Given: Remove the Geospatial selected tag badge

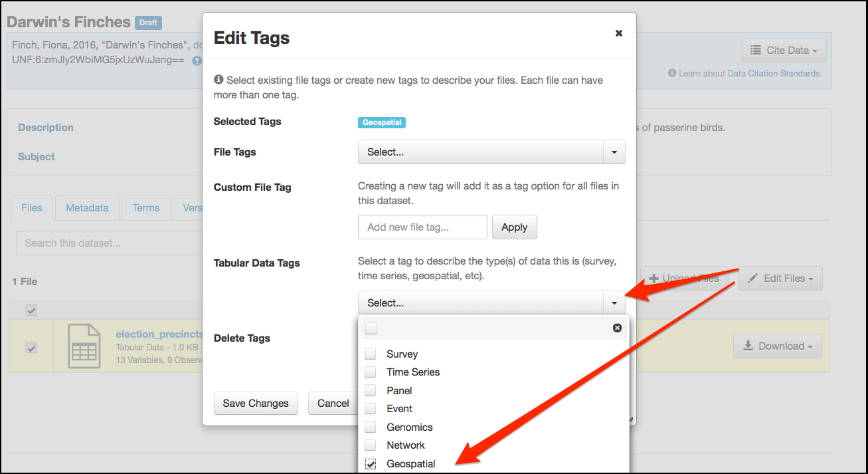Looking at the screenshot, I should coord(381,122).
